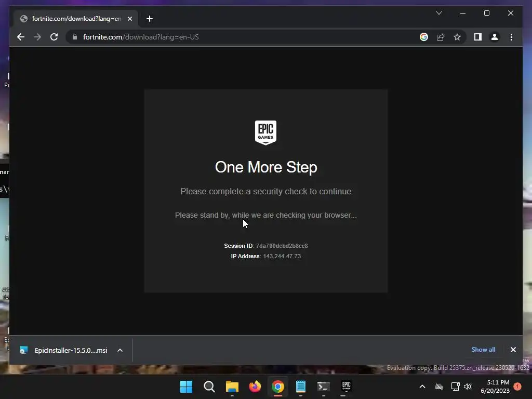The image size is (532, 399).
Task: Open Windows taskbar search
Action: 209,387
